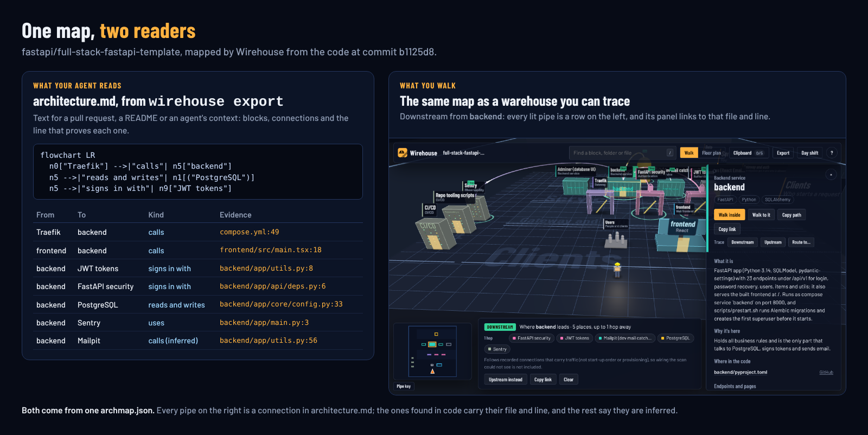Select the Upstream trace option
This screenshot has height=435, width=868.
[x=773, y=242]
